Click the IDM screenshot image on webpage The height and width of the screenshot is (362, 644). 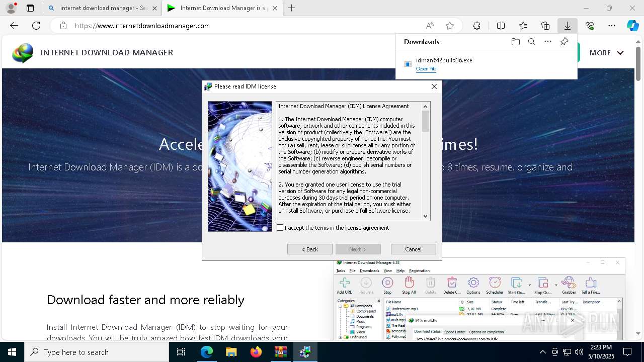479,299
